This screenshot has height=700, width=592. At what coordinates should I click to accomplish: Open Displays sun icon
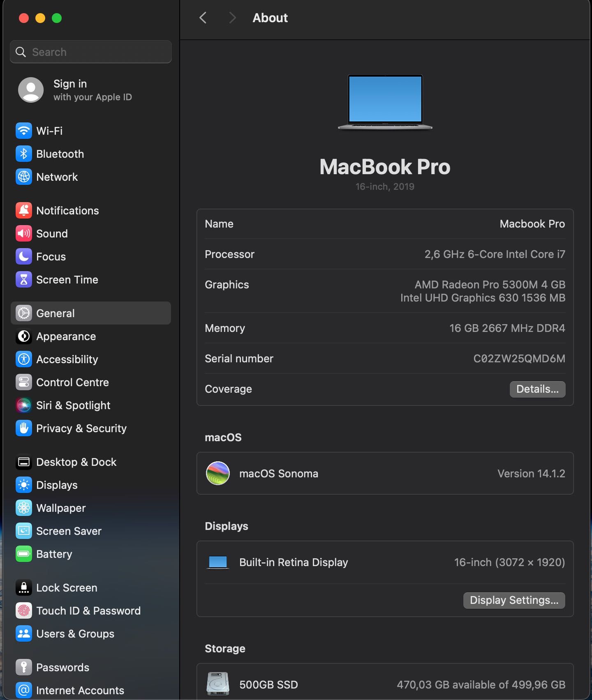(x=24, y=485)
